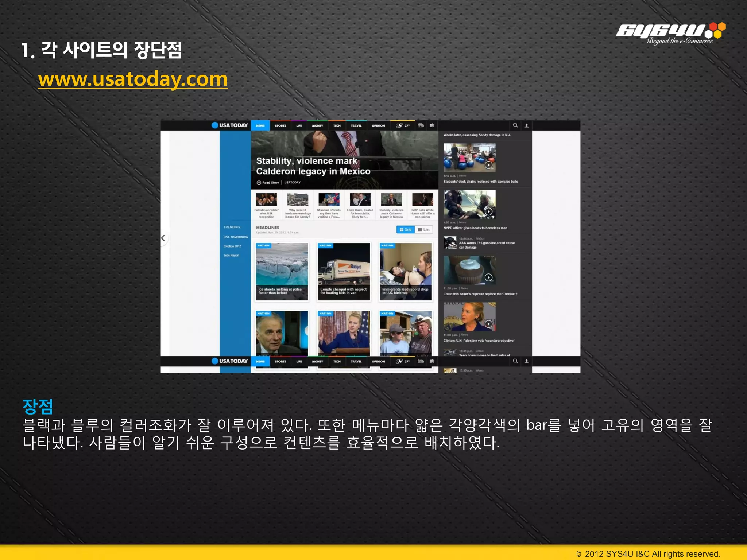The image size is (747, 560).
Task: Open the SPORTS section in the top navigation bar
Action: [x=280, y=126]
